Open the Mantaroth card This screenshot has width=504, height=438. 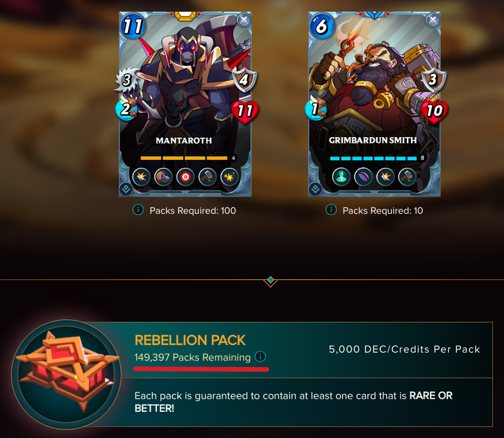185,104
